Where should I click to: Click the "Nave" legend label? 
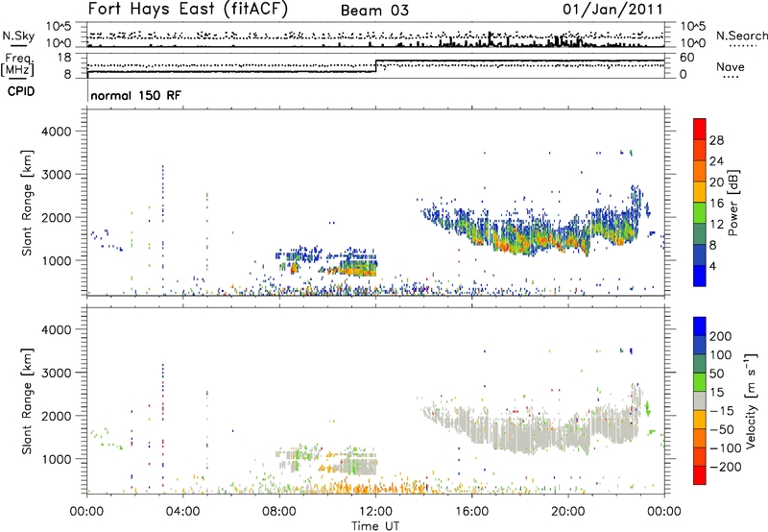click(730, 67)
